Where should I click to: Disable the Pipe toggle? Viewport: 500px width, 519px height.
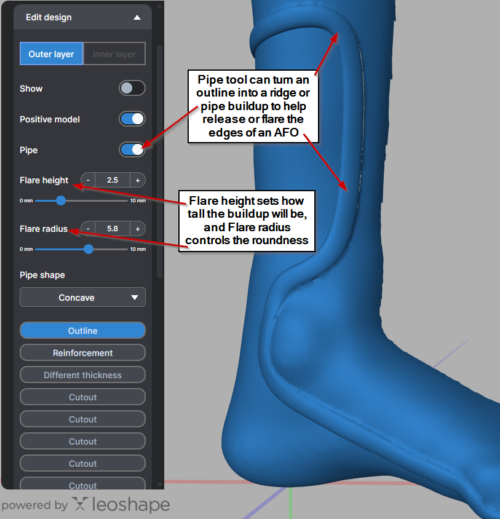tap(132, 150)
